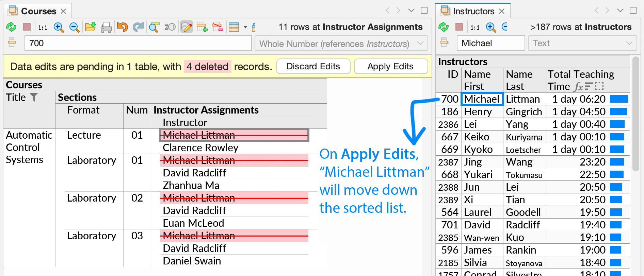Delete selected row with the minus icon

[x=218, y=27]
